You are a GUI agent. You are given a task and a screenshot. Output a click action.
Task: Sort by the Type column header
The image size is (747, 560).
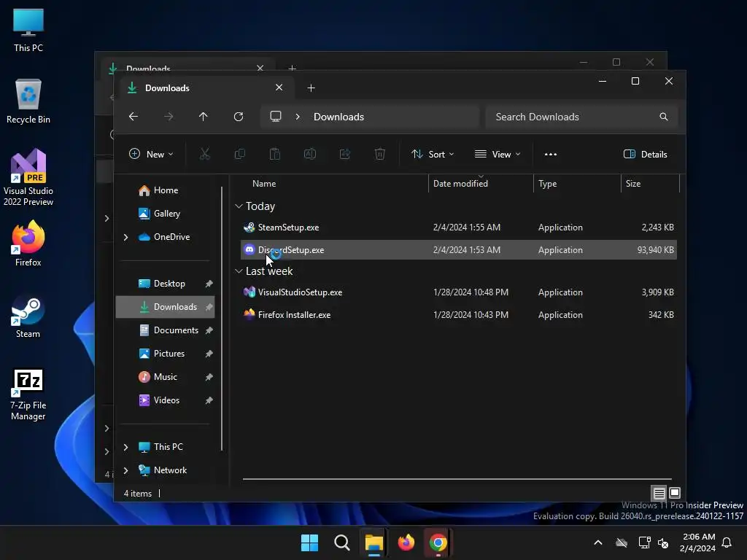[547, 184]
